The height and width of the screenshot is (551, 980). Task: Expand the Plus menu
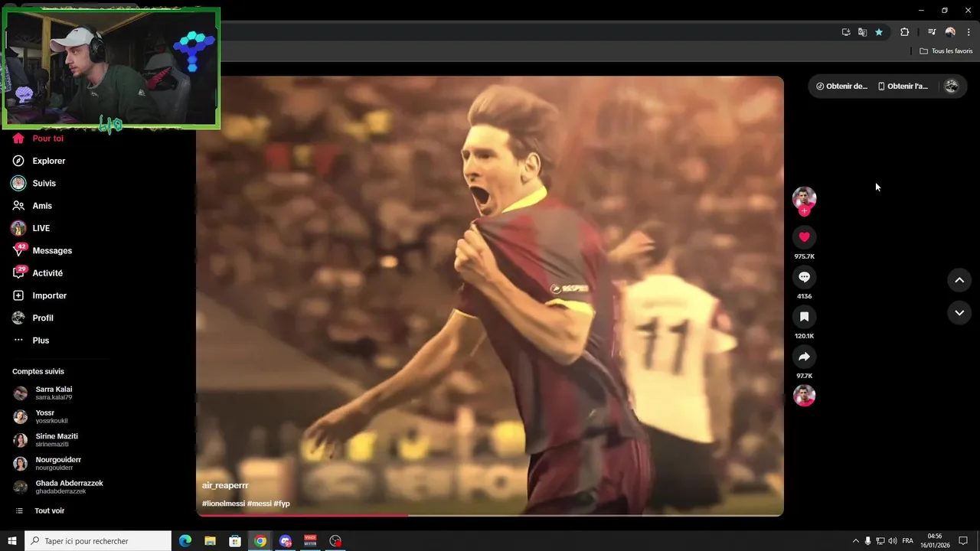pos(31,341)
